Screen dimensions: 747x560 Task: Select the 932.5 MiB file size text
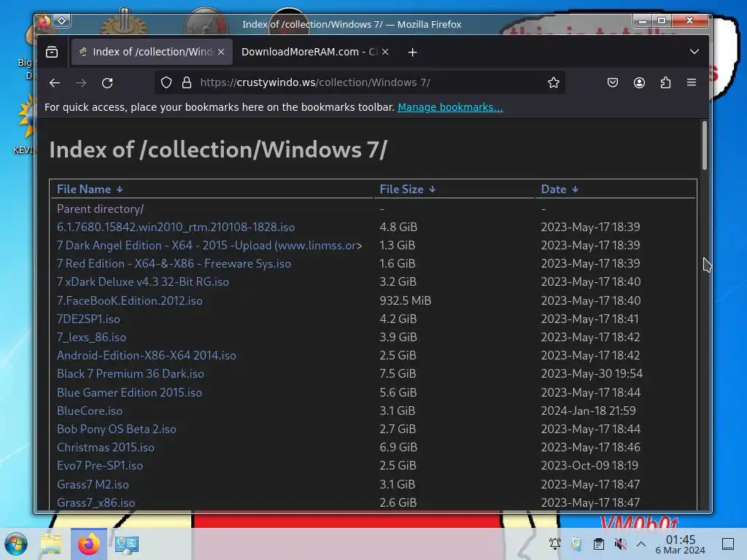[406, 301]
